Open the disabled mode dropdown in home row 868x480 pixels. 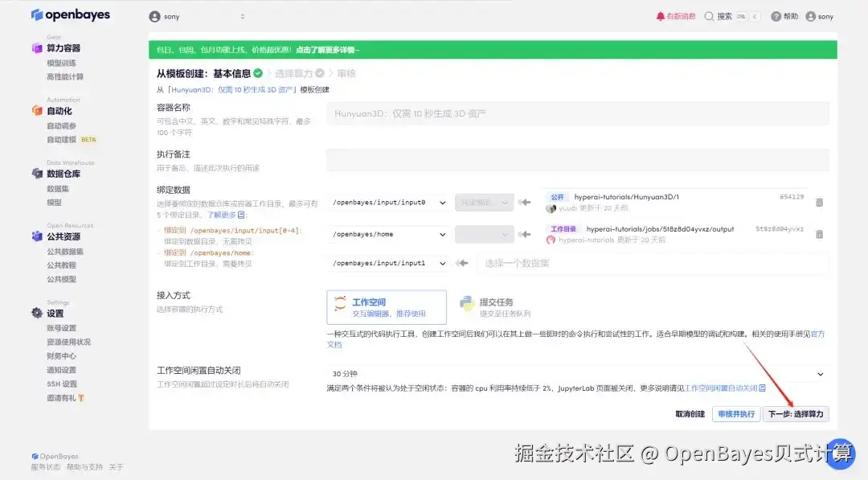pyautogui.click(x=485, y=234)
